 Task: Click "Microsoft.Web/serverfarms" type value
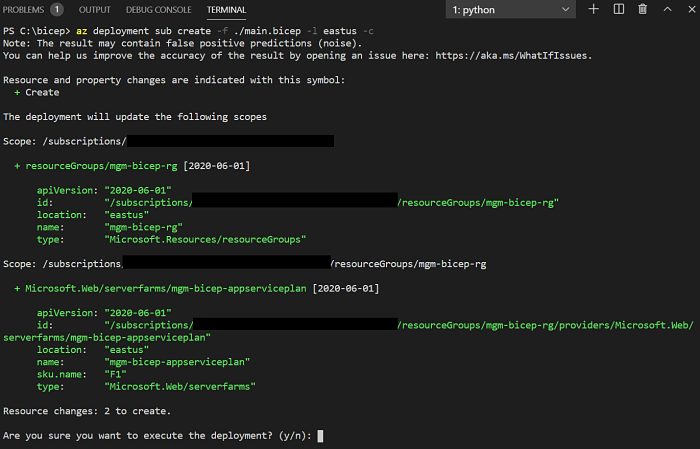pos(179,387)
